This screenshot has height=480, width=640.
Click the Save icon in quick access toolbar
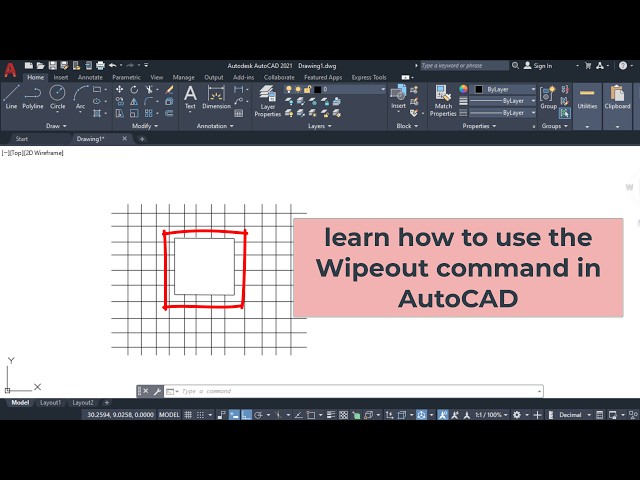[53, 65]
